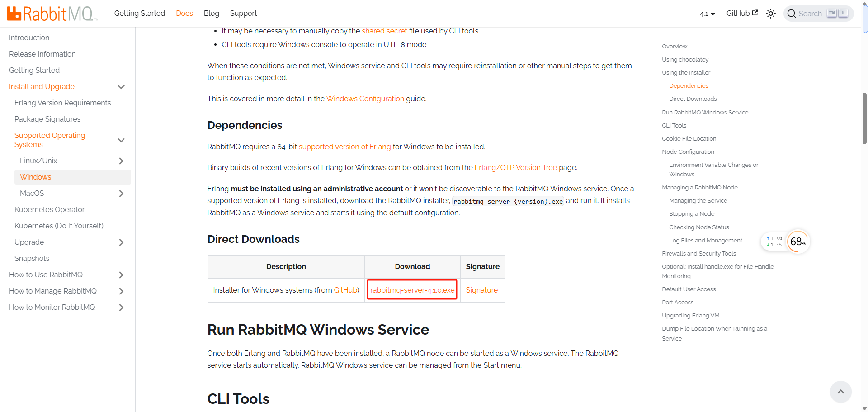Viewport: 868px width, 412px height.
Task: Select Windows in the left sidebar
Action: (35, 177)
